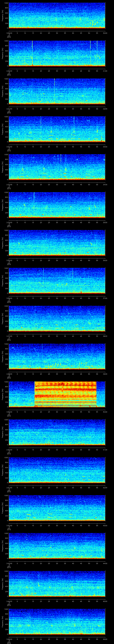Select the spectrogram panel starting at 3:44:00

[57, 584]
